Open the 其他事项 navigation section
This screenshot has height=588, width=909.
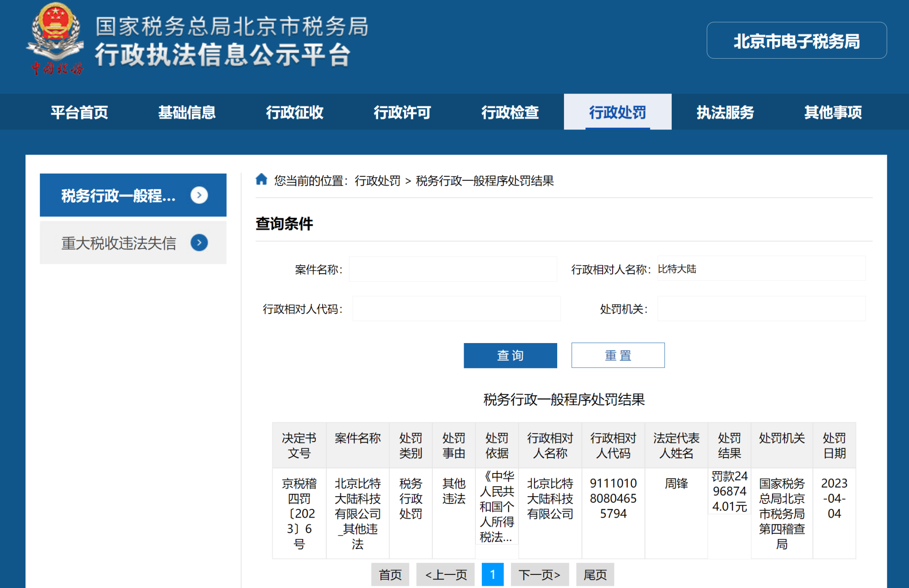click(x=832, y=112)
